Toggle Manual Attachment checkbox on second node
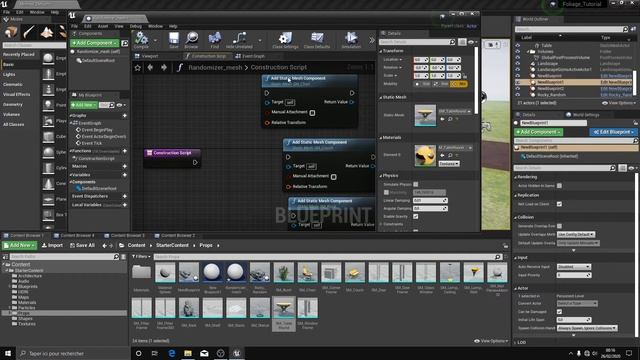This screenshot has width=640, height=360. (x=333, y=177)
